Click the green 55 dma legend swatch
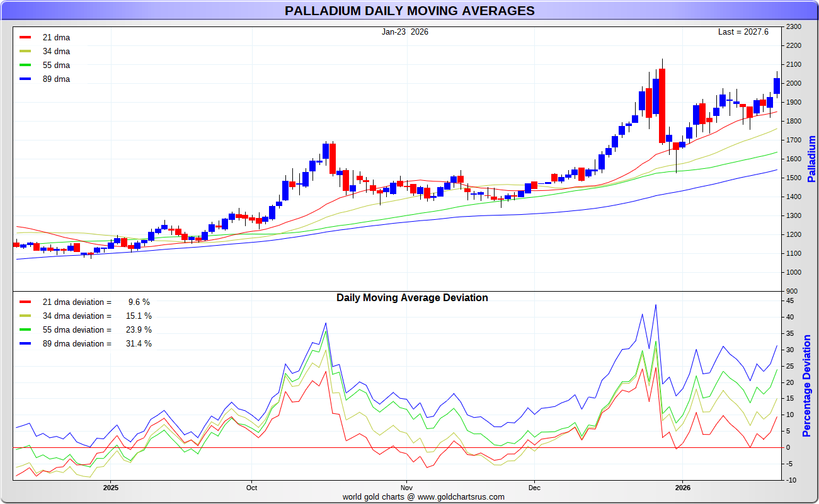Screen dimensions: 819x504 click(x=25, y=65)
